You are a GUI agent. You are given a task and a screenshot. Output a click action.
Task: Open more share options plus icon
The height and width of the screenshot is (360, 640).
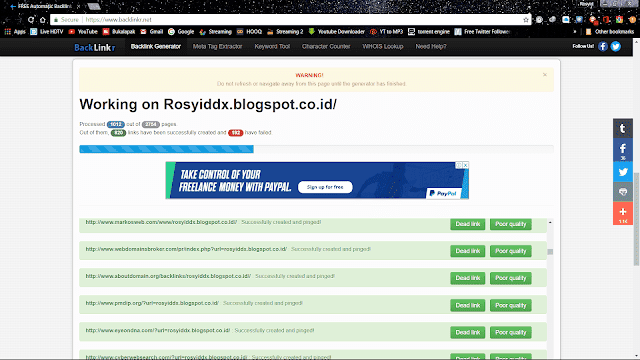click(x=622, y=213)
